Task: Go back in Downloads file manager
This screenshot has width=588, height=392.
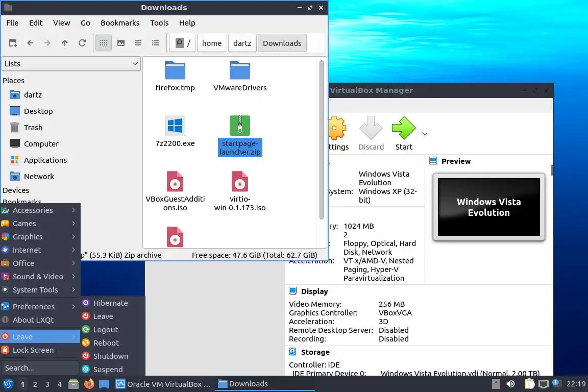Action: click(x=31, y=43)
